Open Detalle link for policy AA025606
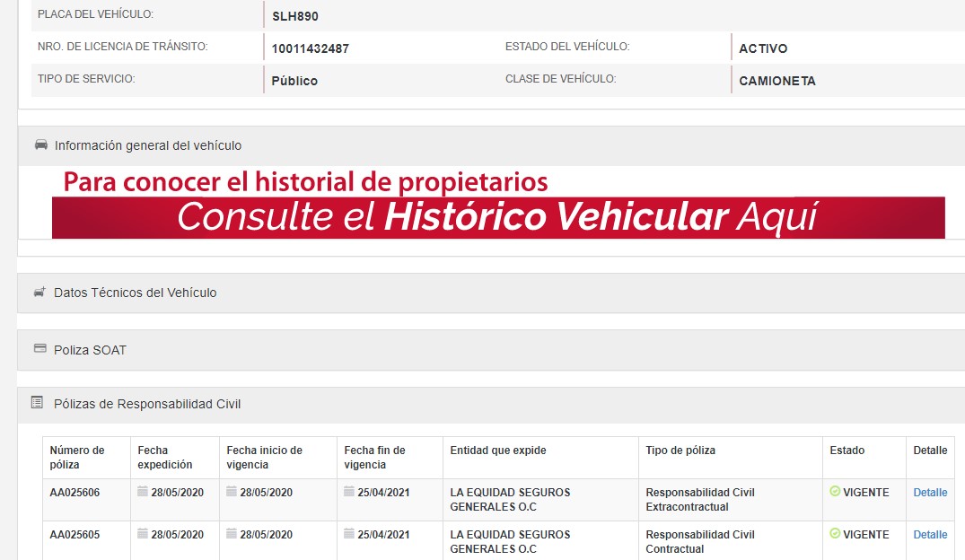The height and width of the screenshot is (560, 965). click(x=930, y=493)
